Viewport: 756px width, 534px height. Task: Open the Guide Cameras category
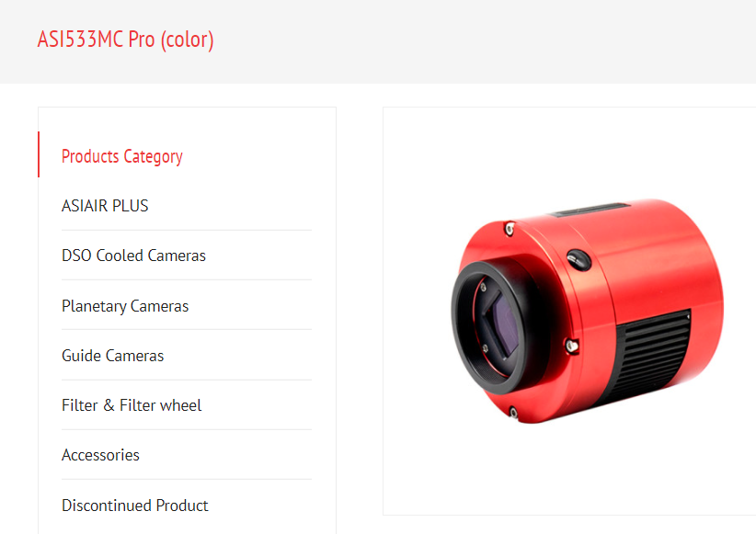tap(112, 356)
